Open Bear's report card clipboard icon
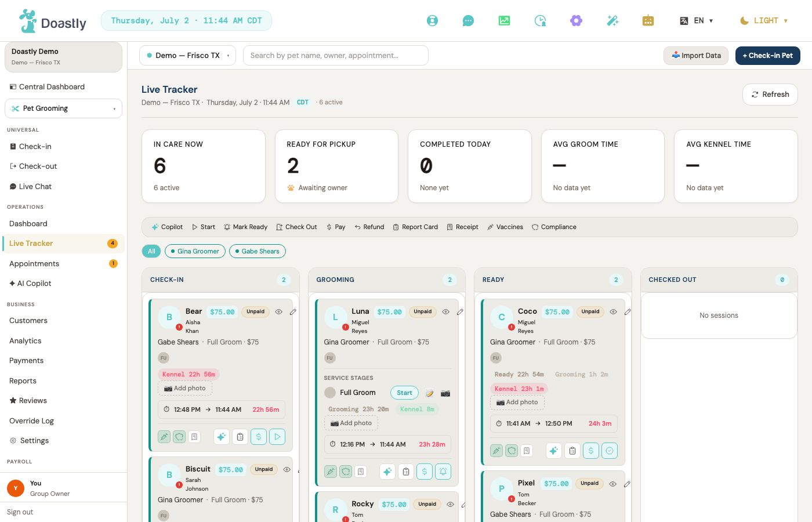This screenshot has width=812, height=522. pos(240,437)
